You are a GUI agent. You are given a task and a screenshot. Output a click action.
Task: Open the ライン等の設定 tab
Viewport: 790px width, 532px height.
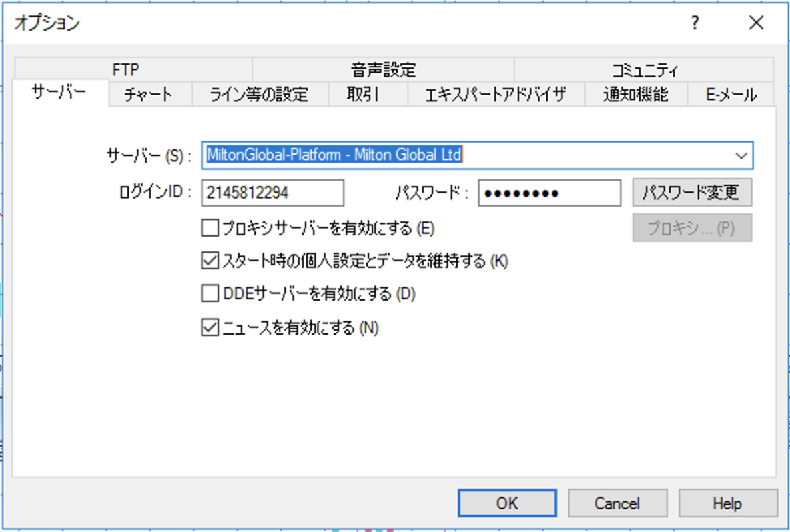click(260, 94)
